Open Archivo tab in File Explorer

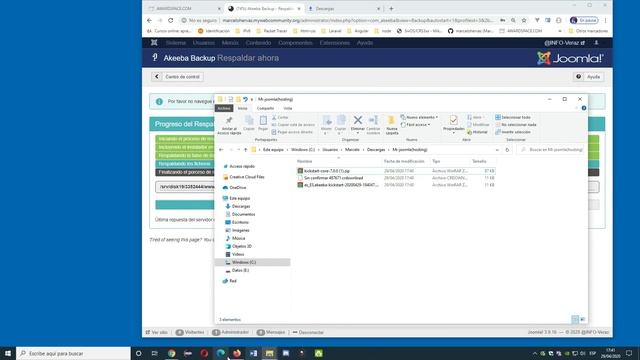(x=224, y=108)
